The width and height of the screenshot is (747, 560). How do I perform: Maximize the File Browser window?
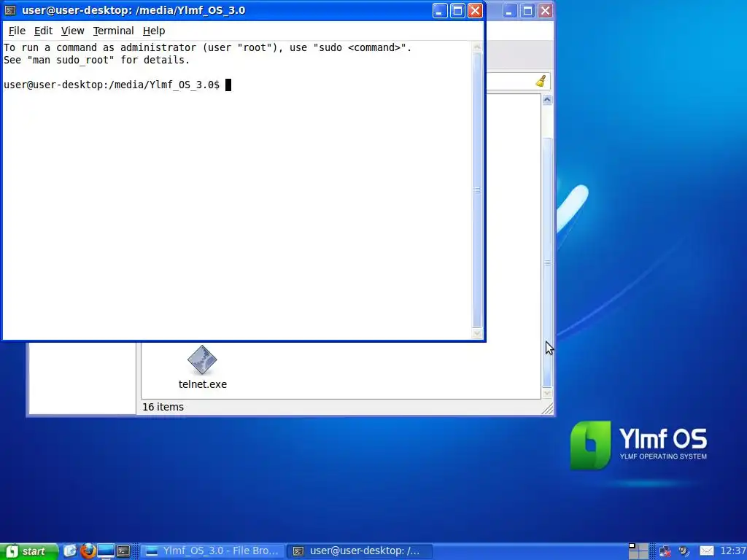(527, 10)
